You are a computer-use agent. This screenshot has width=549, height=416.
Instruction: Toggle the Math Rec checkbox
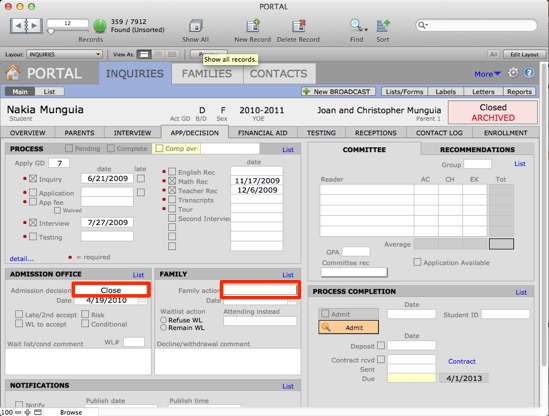[172, 181]
